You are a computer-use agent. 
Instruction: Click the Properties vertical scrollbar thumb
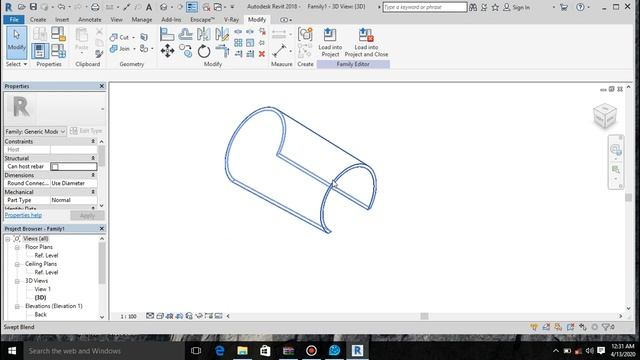coord(102,156)
